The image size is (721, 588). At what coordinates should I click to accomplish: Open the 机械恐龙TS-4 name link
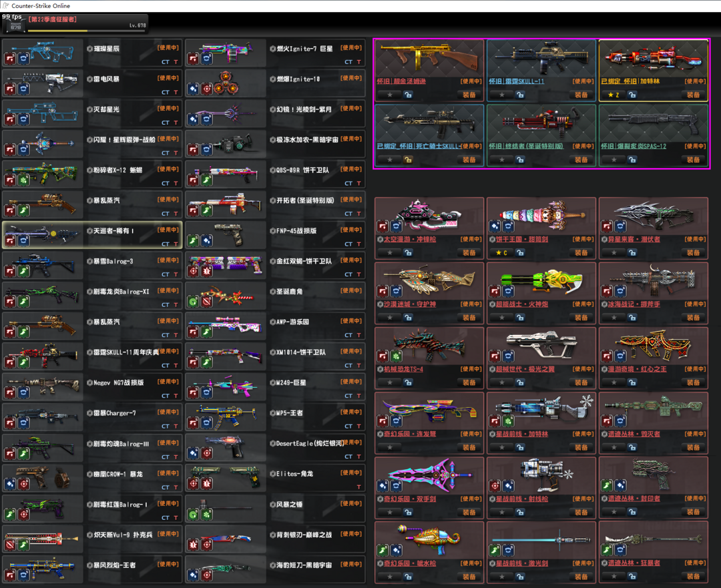pos(404,369)
